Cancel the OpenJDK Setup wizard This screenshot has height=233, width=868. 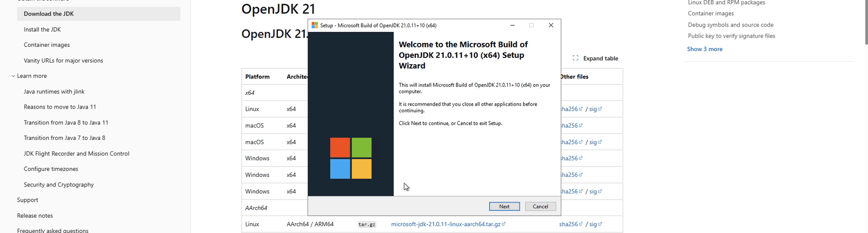click(540, 206)
